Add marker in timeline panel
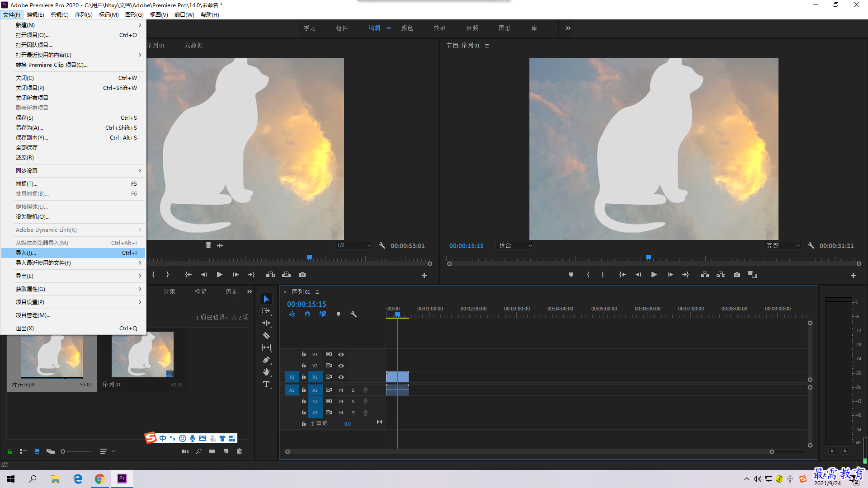 pyautogui.click(x=338, y=314)
